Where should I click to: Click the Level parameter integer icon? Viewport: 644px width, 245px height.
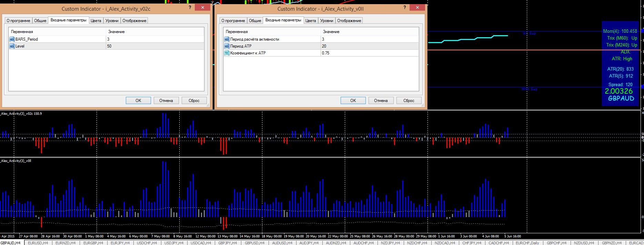[x=12, y=46]
